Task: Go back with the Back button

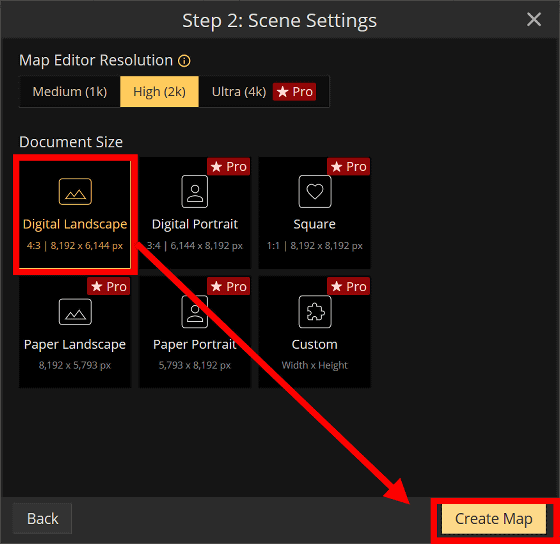Action: [x=42, y=519]
